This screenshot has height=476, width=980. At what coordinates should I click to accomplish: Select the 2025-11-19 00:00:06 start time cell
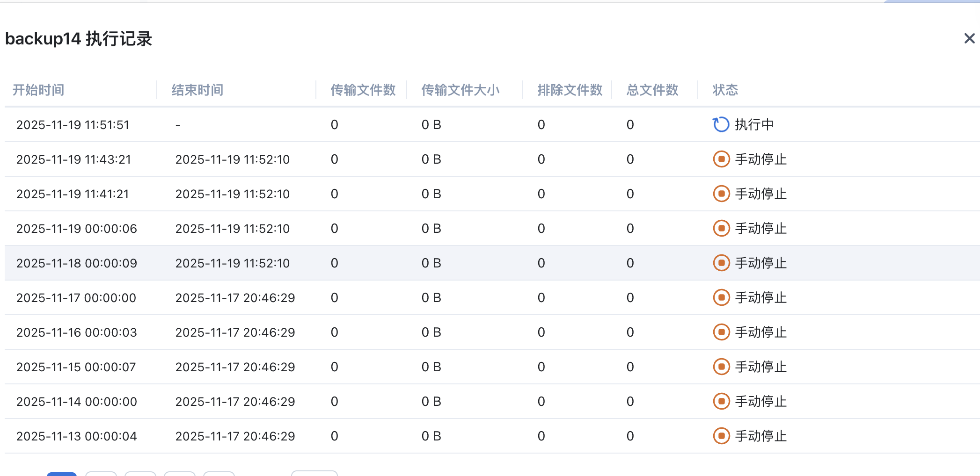77,229
